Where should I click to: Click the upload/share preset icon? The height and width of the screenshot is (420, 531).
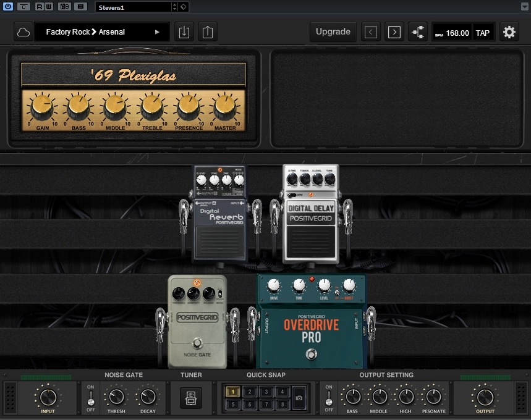[207, 32]
